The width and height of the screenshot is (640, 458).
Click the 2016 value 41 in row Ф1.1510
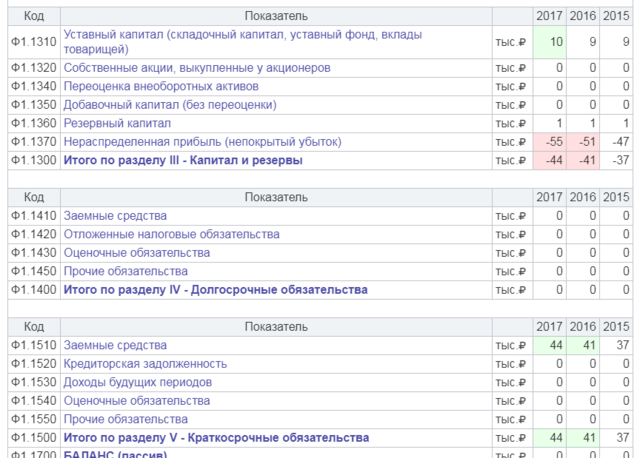point(583,345)
